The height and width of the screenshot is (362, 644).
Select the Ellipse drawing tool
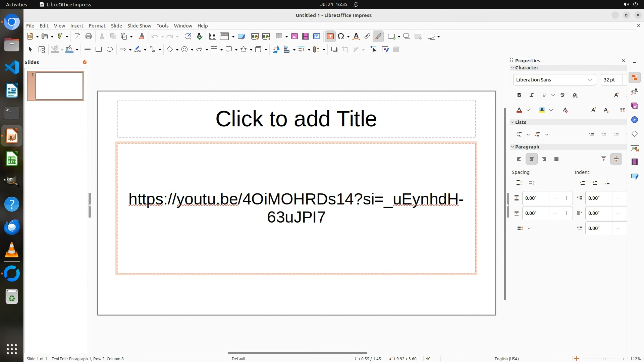pyautogui.click(x=110, y=50)
